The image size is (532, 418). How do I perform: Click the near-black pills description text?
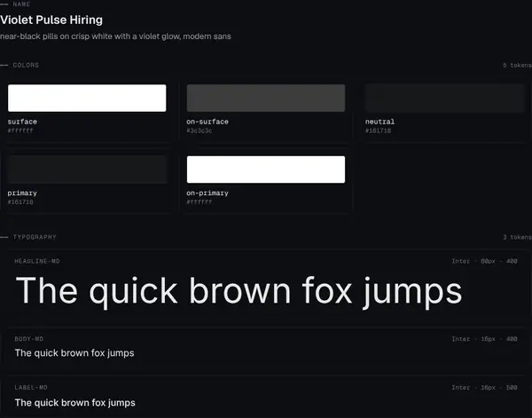pyautogui.click(x=115, y=36)
